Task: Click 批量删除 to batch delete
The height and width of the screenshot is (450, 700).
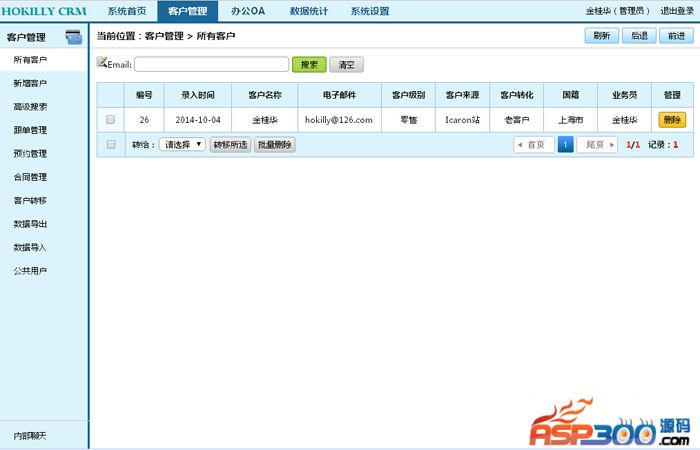Action: (x=274, y=144)
